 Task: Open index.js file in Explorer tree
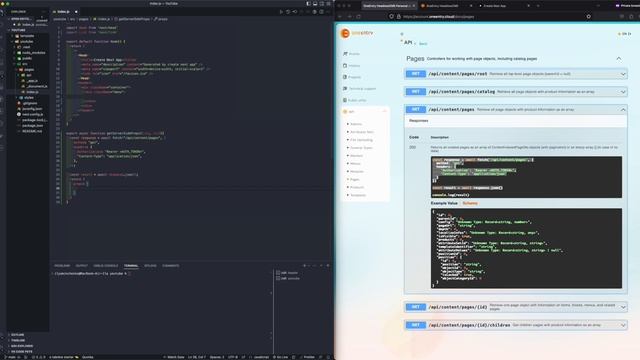coord(32,92)
